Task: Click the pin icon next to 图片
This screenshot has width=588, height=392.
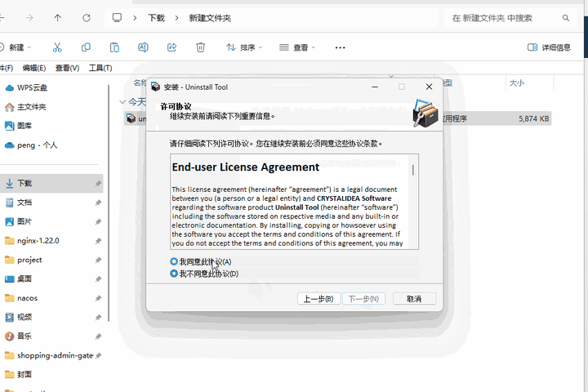Action: 98,221
